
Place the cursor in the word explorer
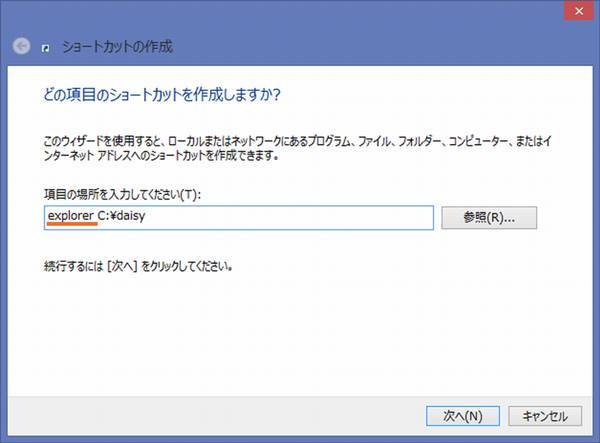coord(71,216)
